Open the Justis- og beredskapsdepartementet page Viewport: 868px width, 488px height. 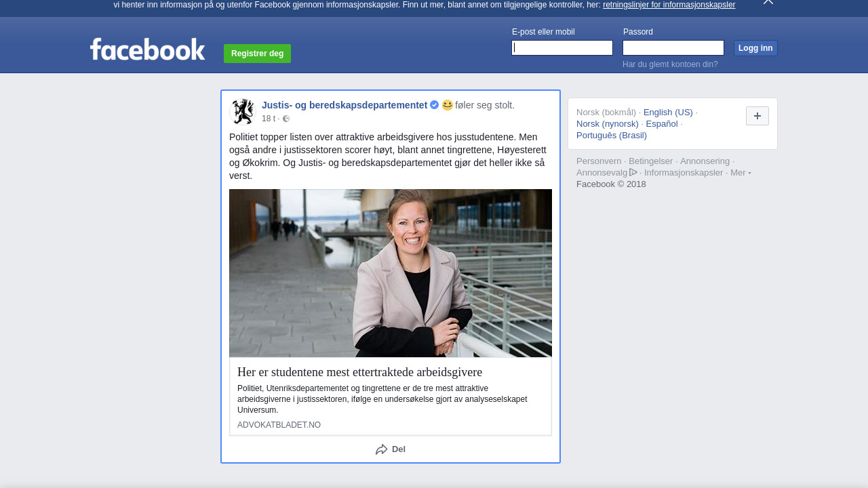click(x=344, y=105)
